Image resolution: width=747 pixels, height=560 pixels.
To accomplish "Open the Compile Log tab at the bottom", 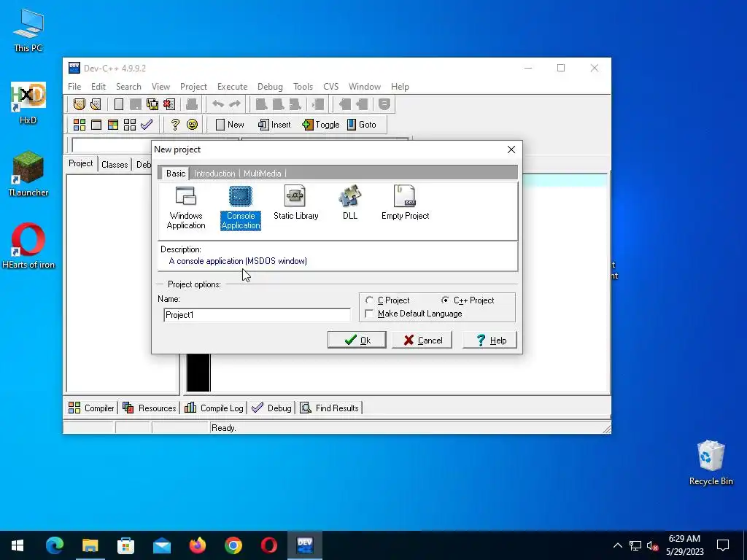I will [x=214, y=408].
